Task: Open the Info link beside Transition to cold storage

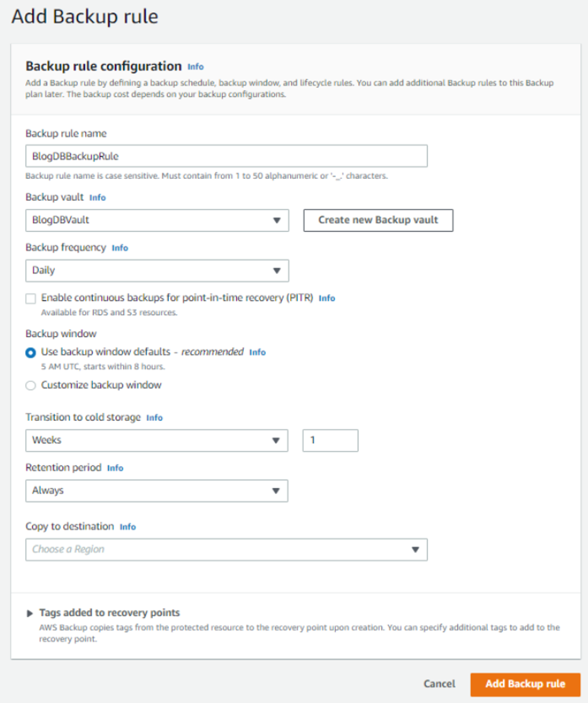Action: [x=154, y=418]
